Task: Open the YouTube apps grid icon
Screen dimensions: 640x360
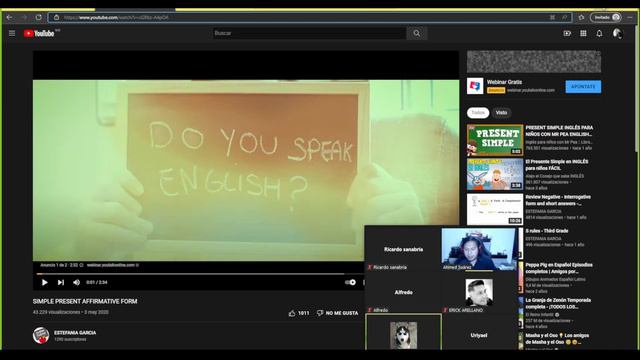Action: coord(583,33)
